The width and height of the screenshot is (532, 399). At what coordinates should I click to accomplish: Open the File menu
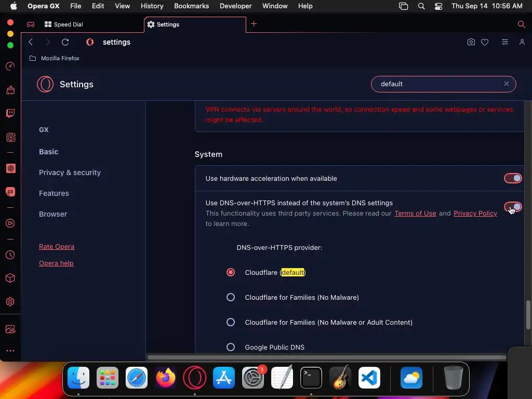click(76, 6)
